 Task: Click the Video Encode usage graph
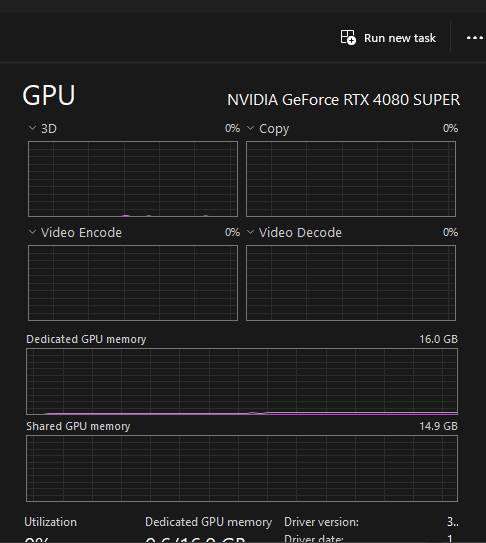(x=133, y=283)
